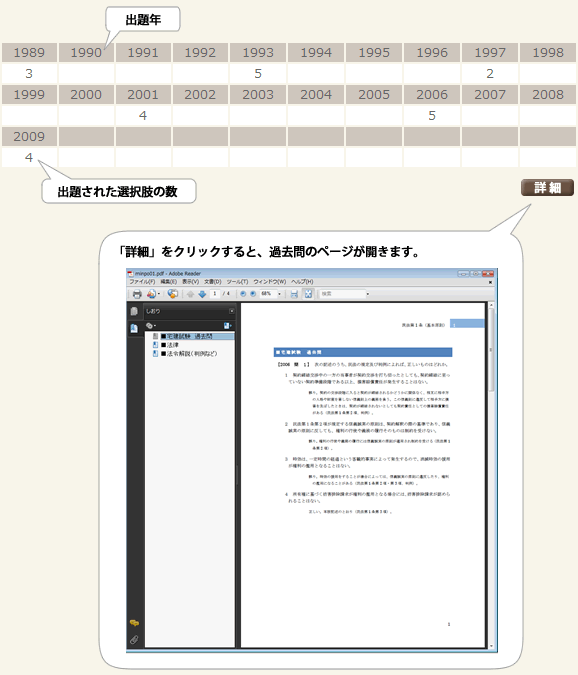Click the bookmark icon beside ■法令解説
The height and width of the screenshot is (675, 578).
pos(155,353)
